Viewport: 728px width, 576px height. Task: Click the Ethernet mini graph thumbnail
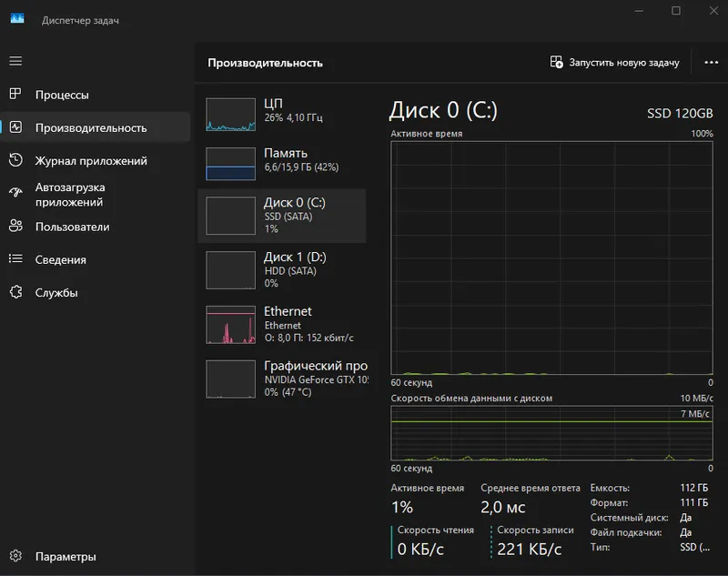pos(231,325)
